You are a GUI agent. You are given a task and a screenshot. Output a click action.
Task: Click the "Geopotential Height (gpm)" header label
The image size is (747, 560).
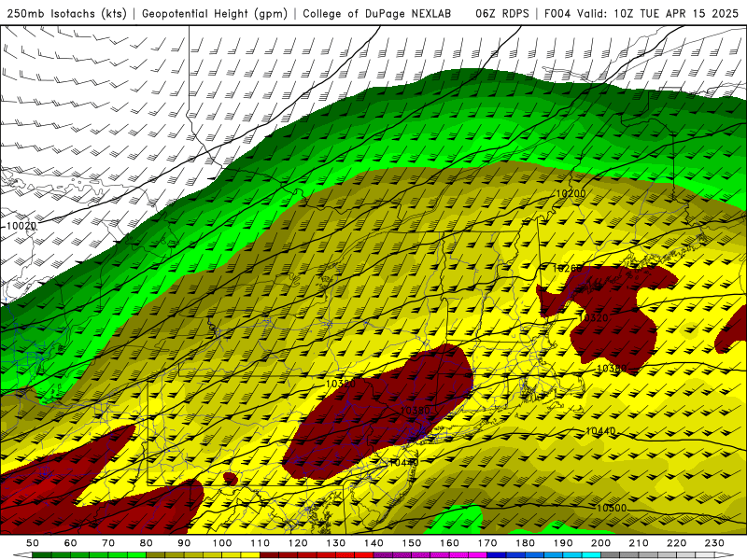point(215,14)
